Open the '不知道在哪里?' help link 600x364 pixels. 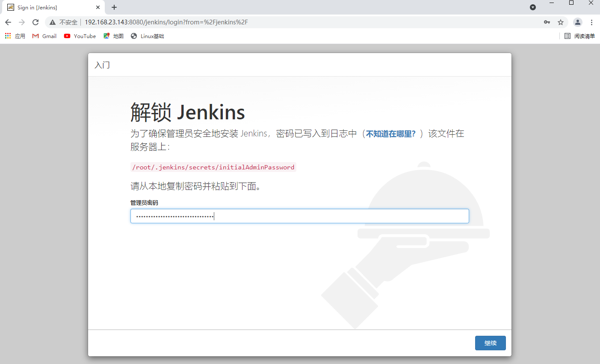(391, 134)
